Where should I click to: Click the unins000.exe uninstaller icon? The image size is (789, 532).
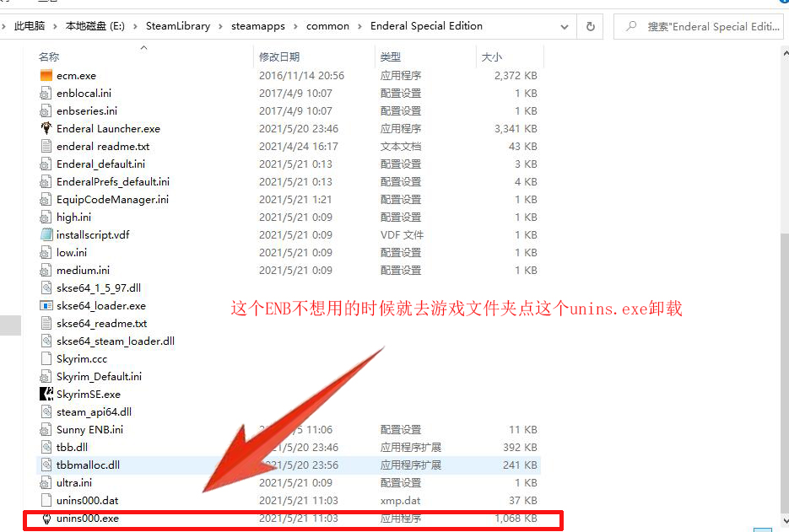tap(46, 518)
